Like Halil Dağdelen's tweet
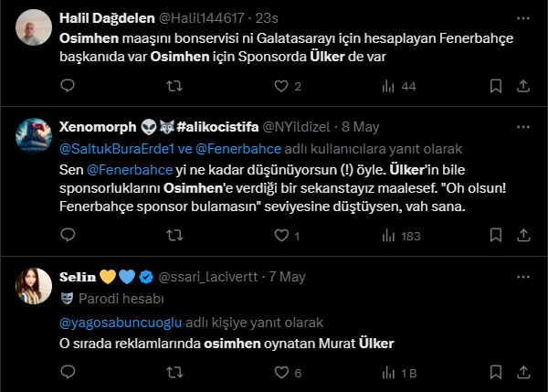 pos(281,86)
